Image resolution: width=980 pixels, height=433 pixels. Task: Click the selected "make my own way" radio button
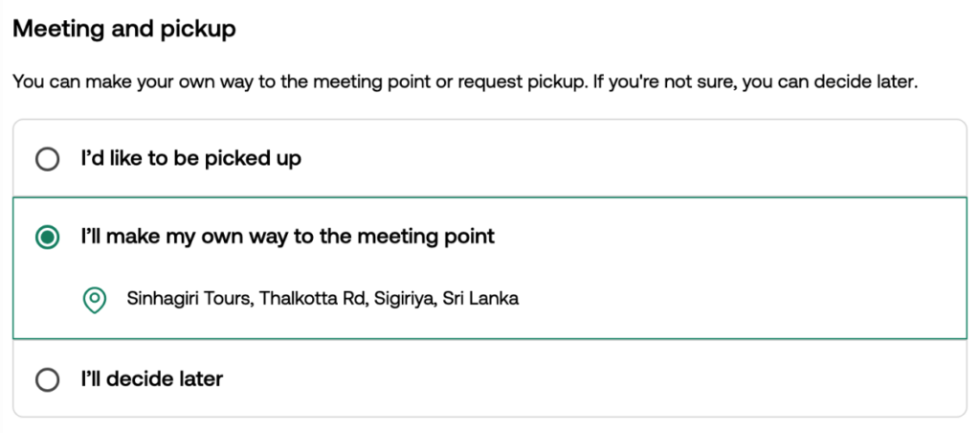pos(47,237)
